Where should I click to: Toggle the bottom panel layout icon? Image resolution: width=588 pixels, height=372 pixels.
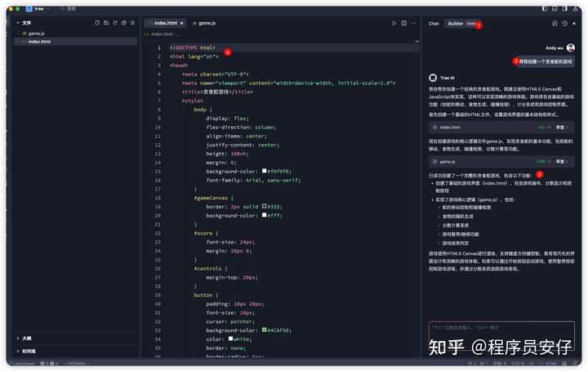(555, 9)
